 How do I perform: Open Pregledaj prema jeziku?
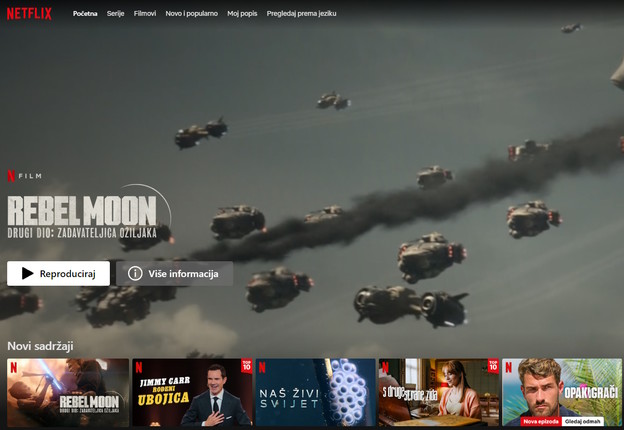click(x=301, y=14)
